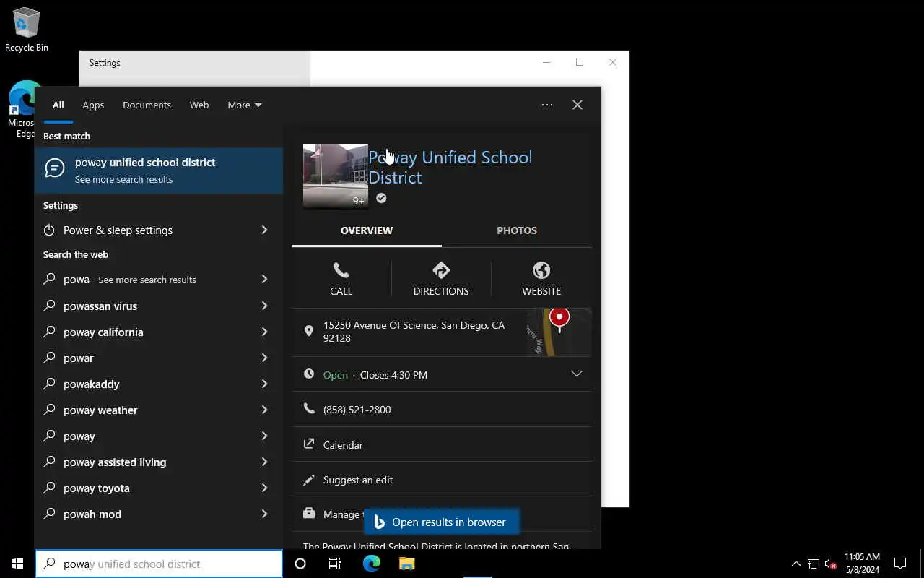Expand the powassan virus arrow
This screenshot has height=578, width=924.
point(264,306)
